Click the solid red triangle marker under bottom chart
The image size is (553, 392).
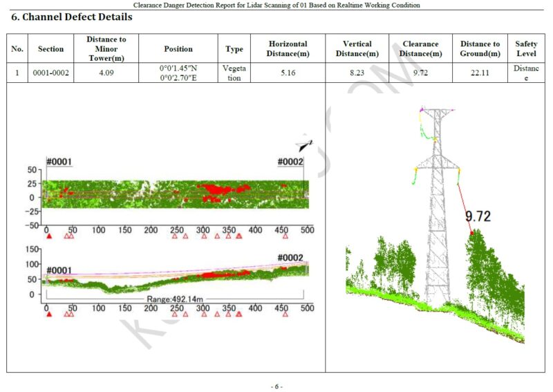point(48,315)
